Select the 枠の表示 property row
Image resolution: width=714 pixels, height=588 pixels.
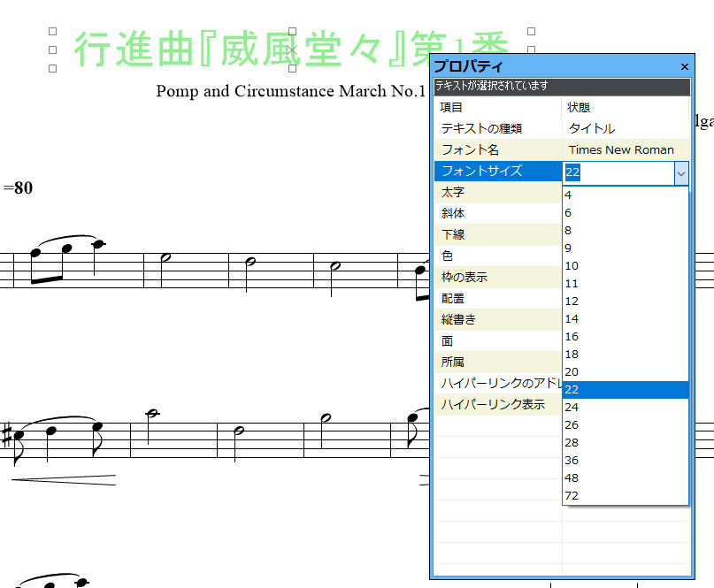click(498, 277)
